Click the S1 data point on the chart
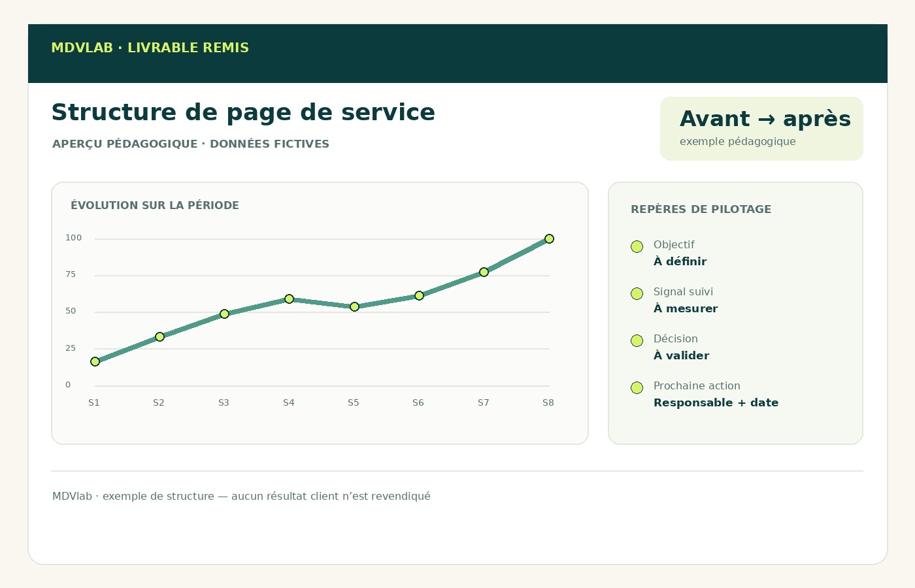Viewport: 915px width, 588px height. click(x=95, y=361)
